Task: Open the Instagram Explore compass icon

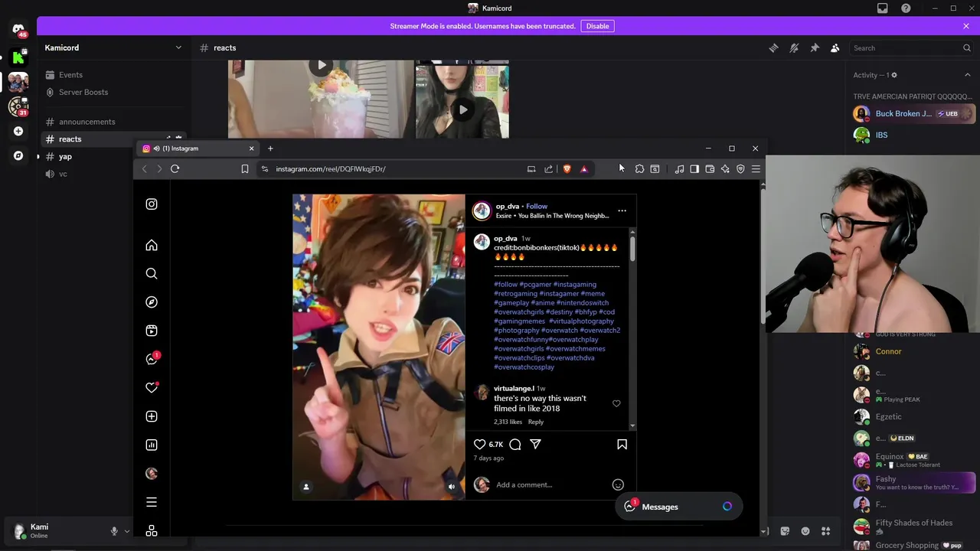Action: click(x=152, y=302)
